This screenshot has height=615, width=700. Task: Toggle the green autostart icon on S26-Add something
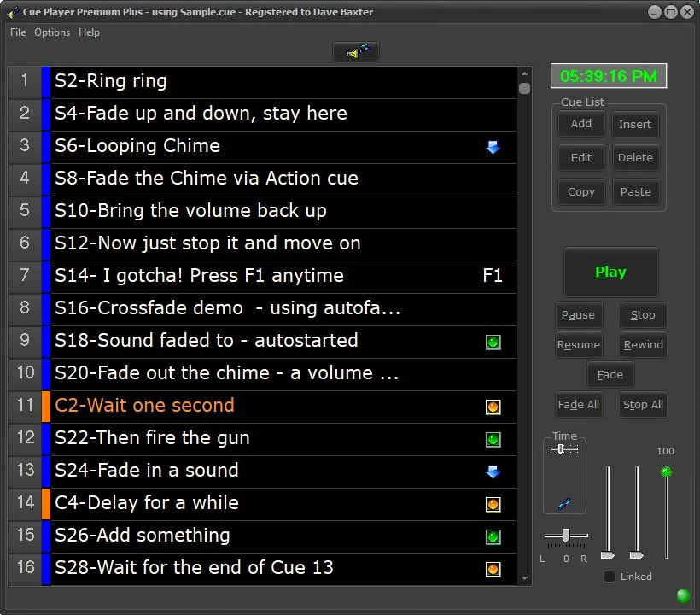coord(493,536)
